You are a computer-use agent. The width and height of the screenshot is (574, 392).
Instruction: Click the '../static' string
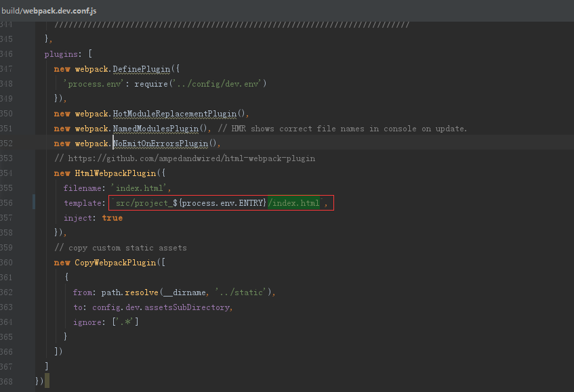click(241, 292)
